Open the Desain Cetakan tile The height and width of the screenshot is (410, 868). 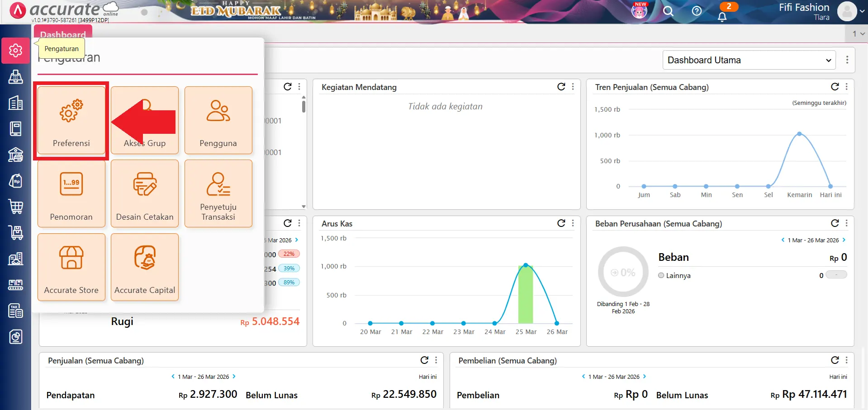(x=145, y=193)
